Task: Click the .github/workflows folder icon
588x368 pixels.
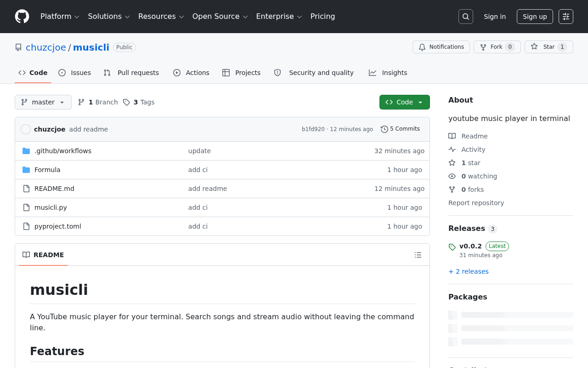Action: coord(26,151)
